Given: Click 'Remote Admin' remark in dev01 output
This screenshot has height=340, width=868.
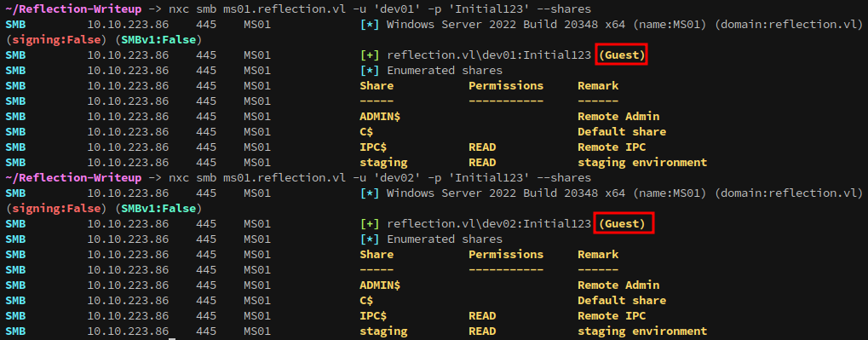Looking at the screenshot, I should tap(618, 116).
